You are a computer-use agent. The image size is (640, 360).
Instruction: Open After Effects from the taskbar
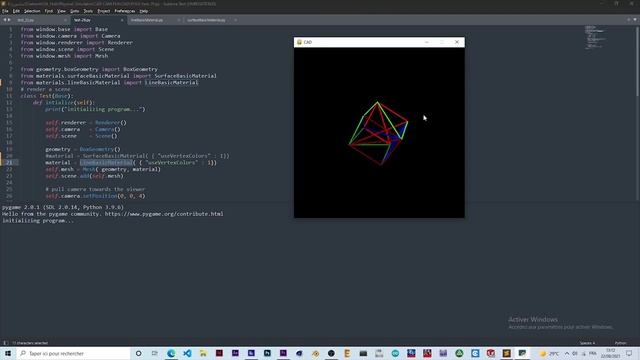click(x=235, y=353)
